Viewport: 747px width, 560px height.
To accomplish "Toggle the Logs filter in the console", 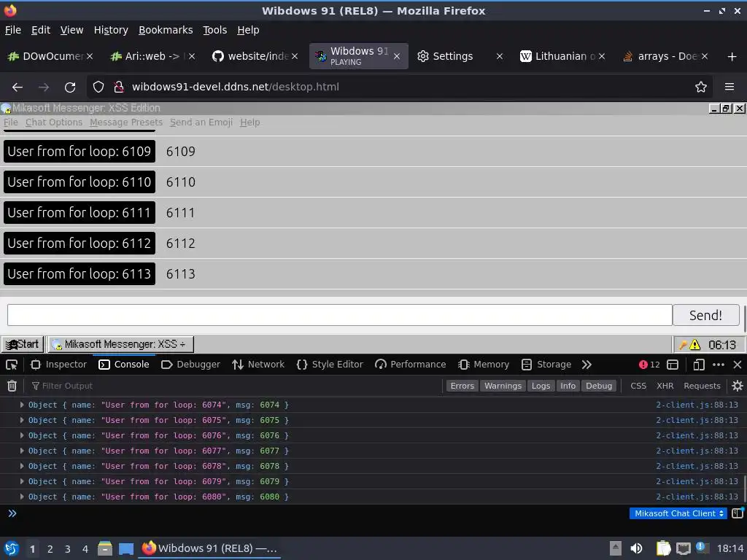I will [541, 386].
